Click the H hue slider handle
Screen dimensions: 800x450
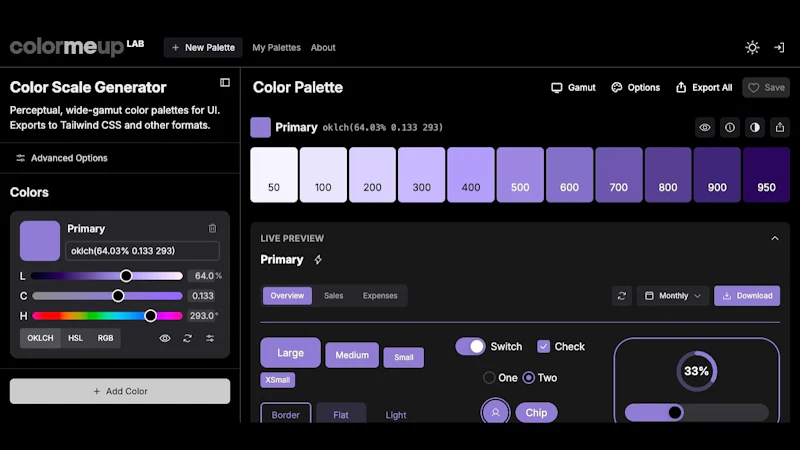point(150,316)
